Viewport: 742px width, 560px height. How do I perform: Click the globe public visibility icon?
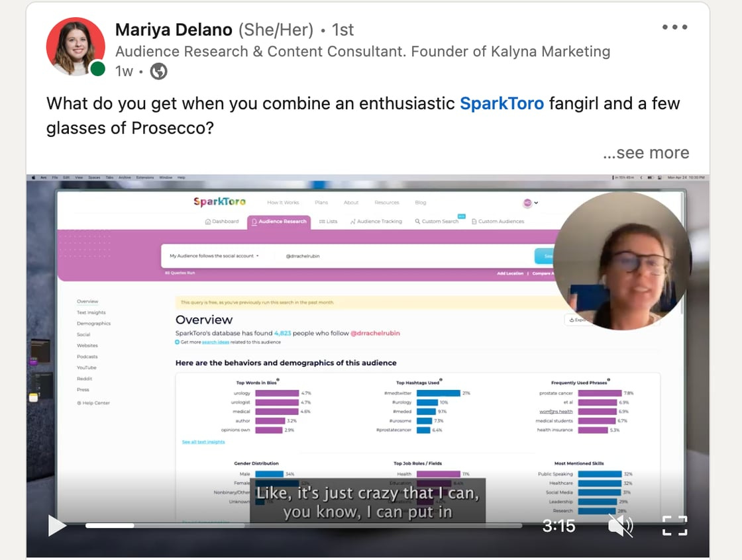(x=158, y=71)
